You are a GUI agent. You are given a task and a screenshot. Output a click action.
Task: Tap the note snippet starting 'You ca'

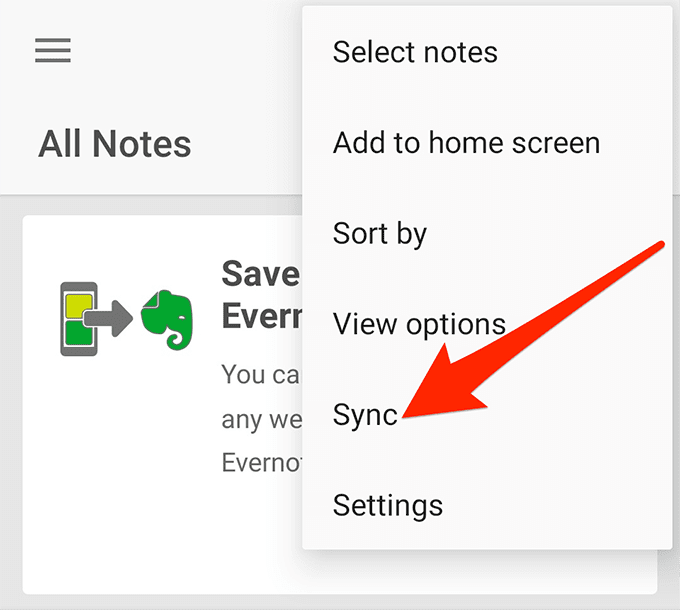(262, 418)
